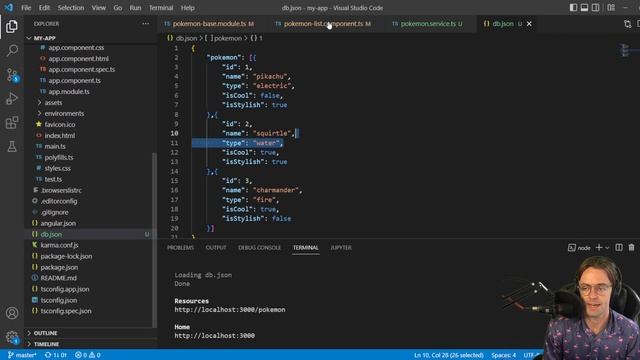Open tsconfig.spec.json in explorer

pyautogui.click(x=66, y=311)
